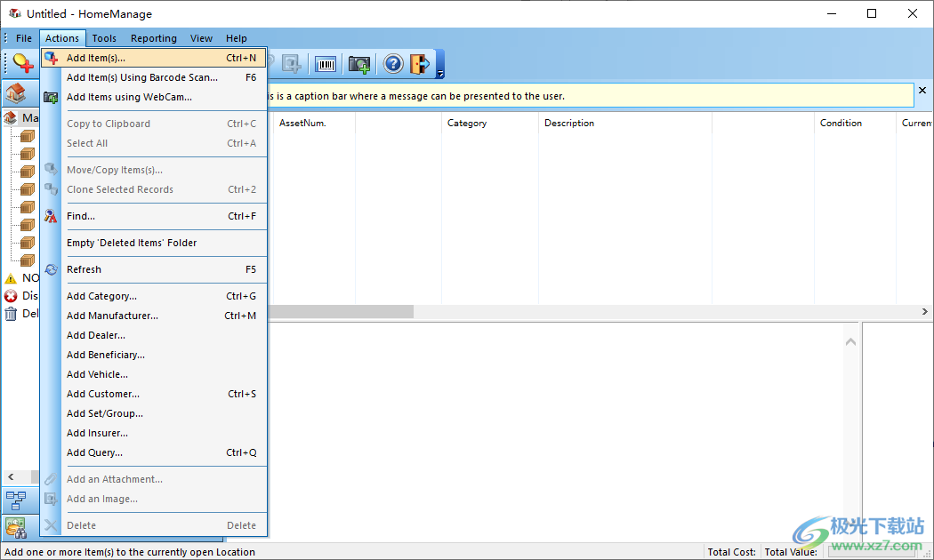Close the Actions menu via its title

click(62, 38)
